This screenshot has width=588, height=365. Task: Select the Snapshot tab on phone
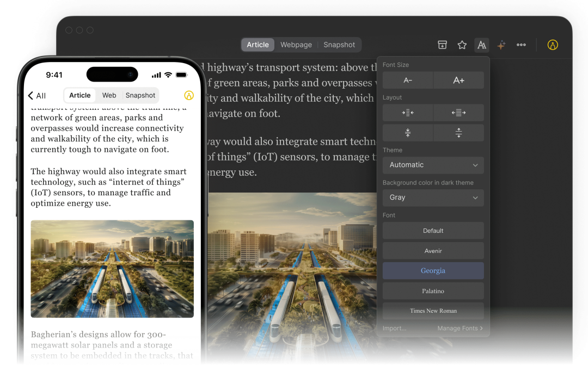coord(140,96)
